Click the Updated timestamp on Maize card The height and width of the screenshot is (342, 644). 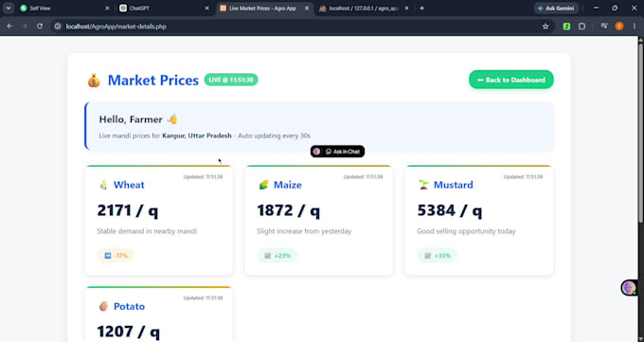pyautogui.click(x=363, y=177)
